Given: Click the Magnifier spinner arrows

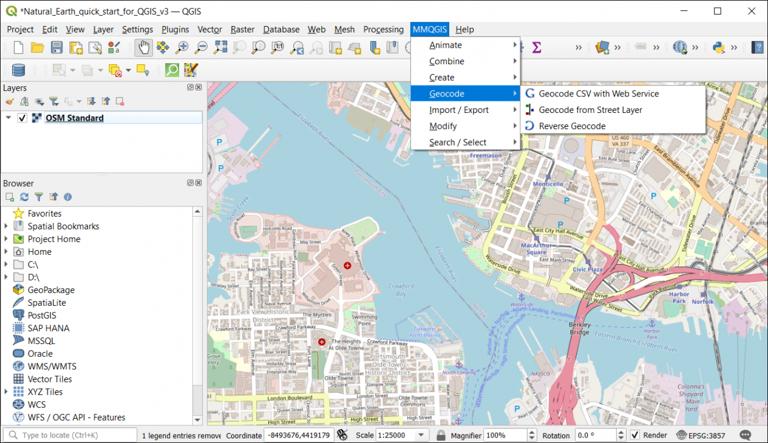Looking at the screenshot, I should pyautogui.click(x=532, y=435).
